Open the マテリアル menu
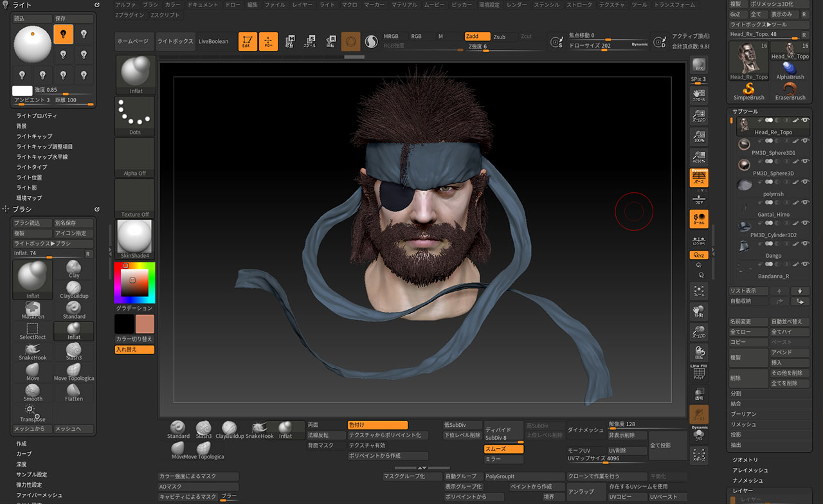This screenshot has height=504, width=823. 404,4
